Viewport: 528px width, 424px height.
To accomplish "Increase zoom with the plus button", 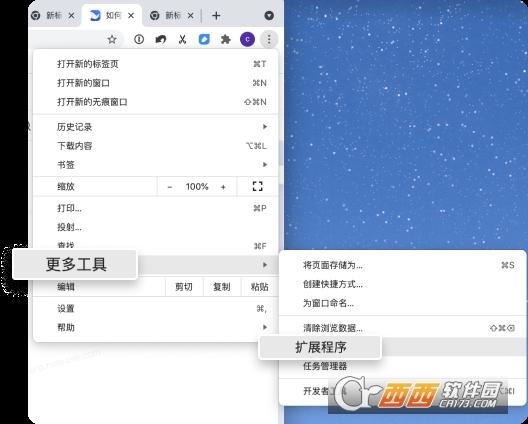I will pyautogui.click(x=223, y=187).
